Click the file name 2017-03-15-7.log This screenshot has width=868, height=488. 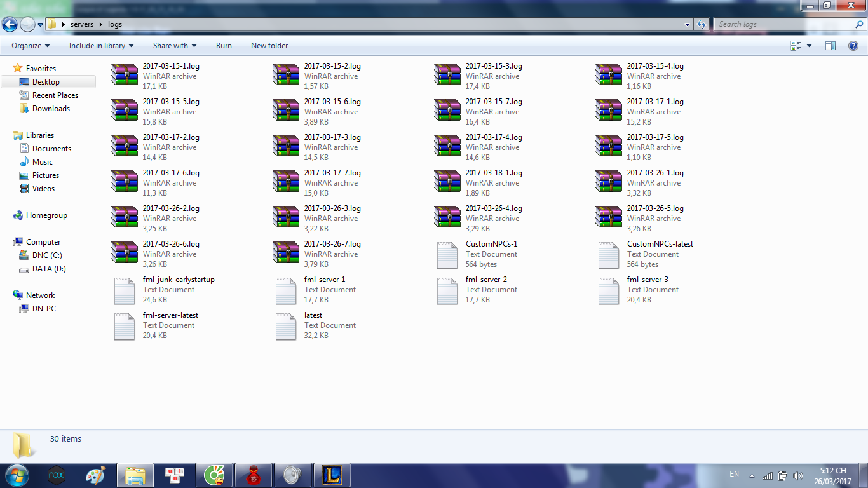click(x=494, y=102)
